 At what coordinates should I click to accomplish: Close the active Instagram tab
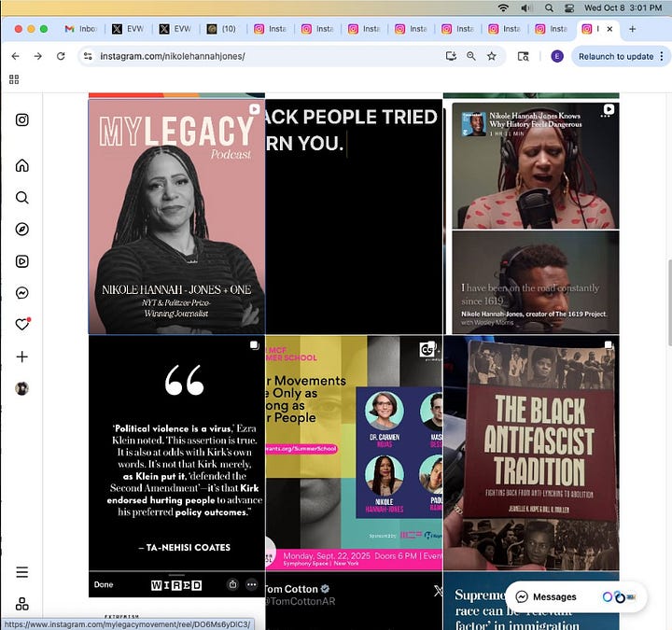609,29
